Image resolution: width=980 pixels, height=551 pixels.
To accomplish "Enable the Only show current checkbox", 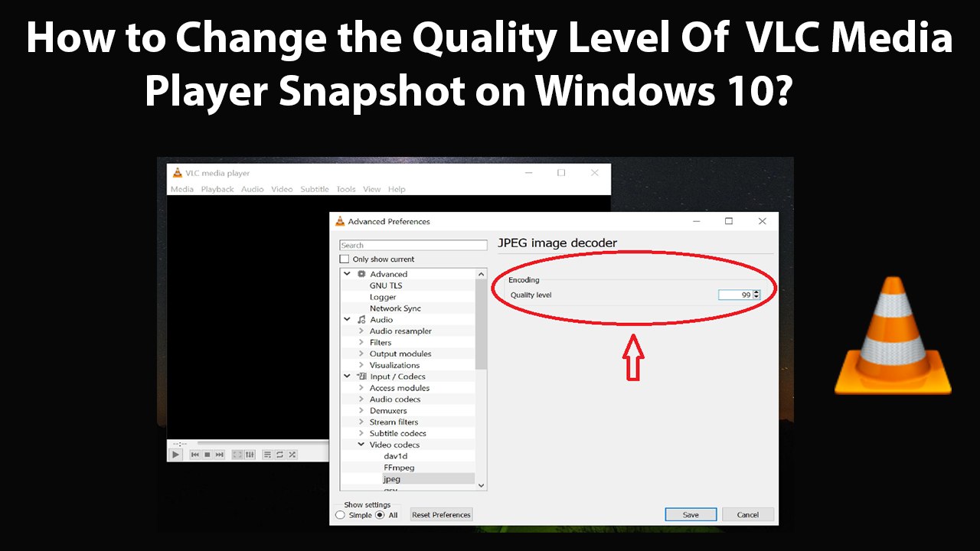I will (x=345, y=259).
